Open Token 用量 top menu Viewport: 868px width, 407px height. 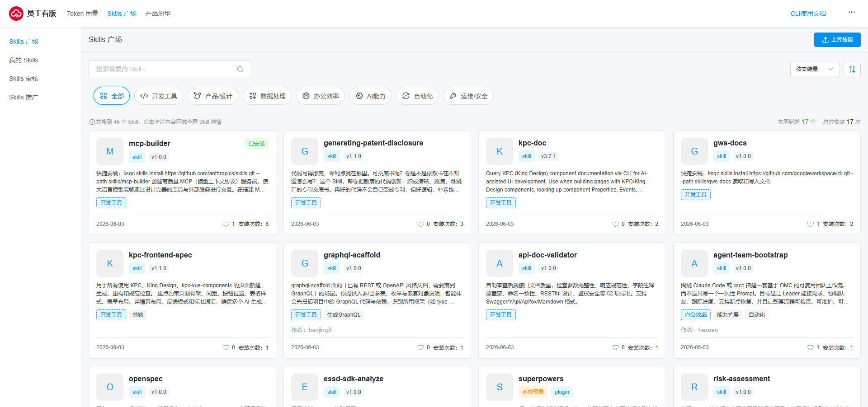click(x=83, y=14)
